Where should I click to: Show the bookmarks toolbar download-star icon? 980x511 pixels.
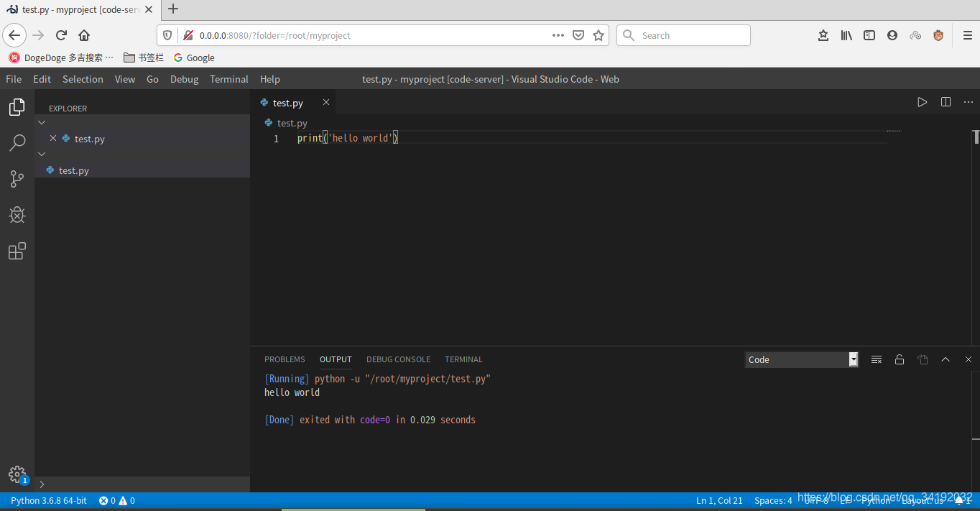coord(823,35)
